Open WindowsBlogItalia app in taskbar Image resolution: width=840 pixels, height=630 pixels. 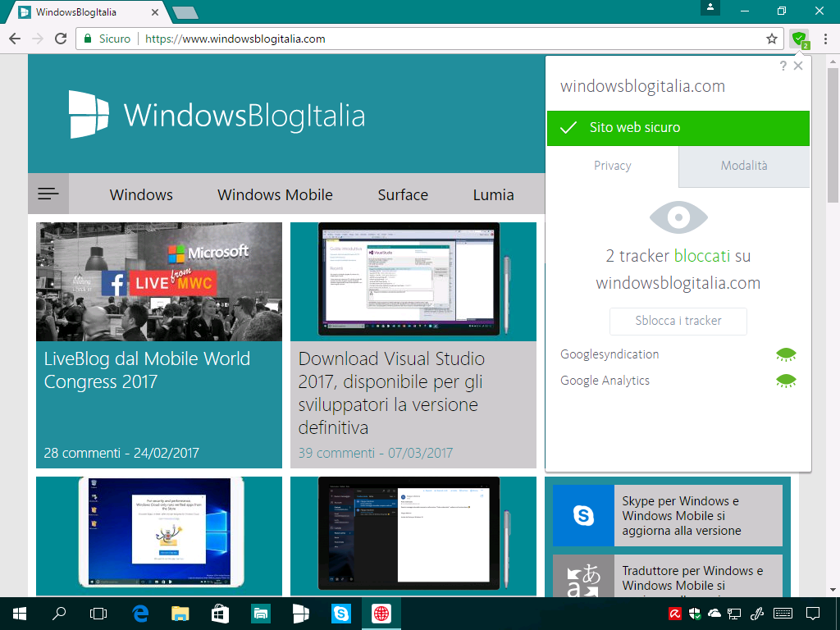[x=300, y=614]
